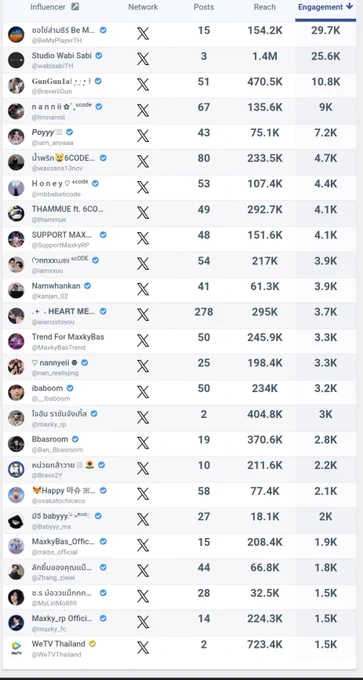Image resolution: width=363 pixels, height=680 pixels.
Task: Open the @MaxkyBasTrend handle
Action: pyautogui.click(x=59, y=347)
